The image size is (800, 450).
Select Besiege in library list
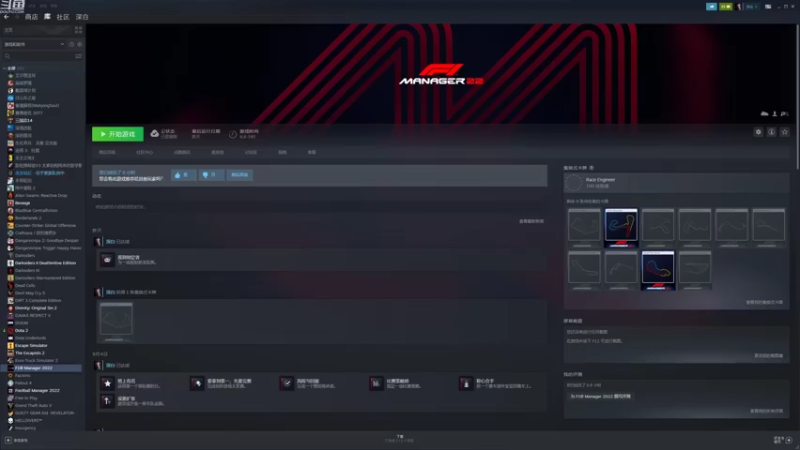tap(22, 203)
